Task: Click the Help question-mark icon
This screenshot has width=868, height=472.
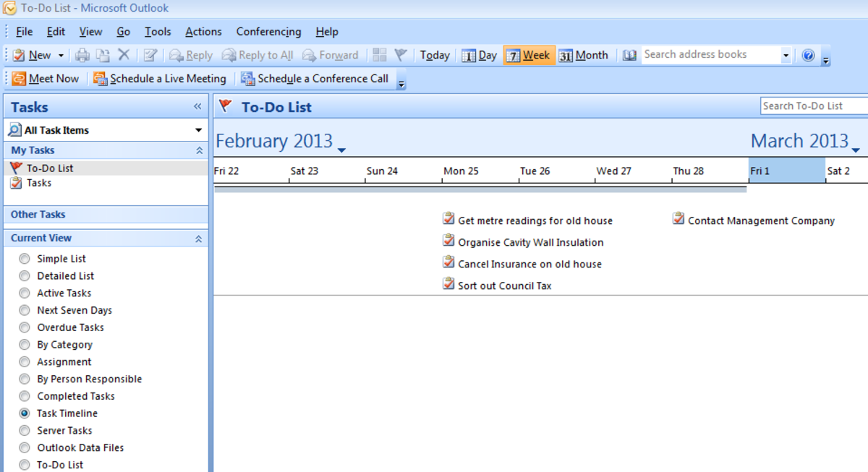Action: click(x=808, y=54)
